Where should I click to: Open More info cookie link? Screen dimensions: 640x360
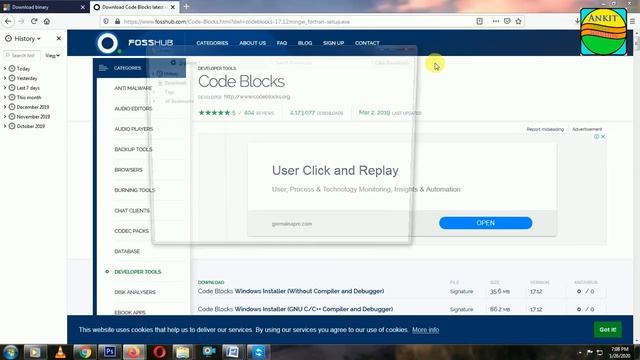pos(425,330)
